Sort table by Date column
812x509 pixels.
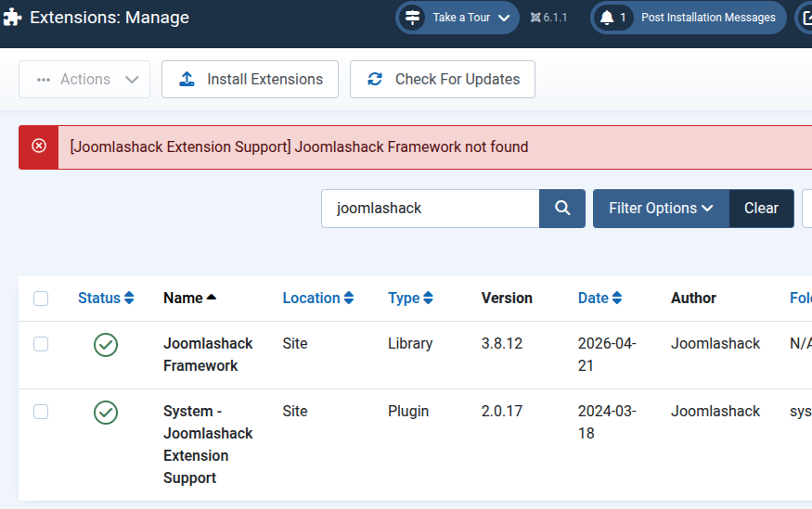pos(599,298)
